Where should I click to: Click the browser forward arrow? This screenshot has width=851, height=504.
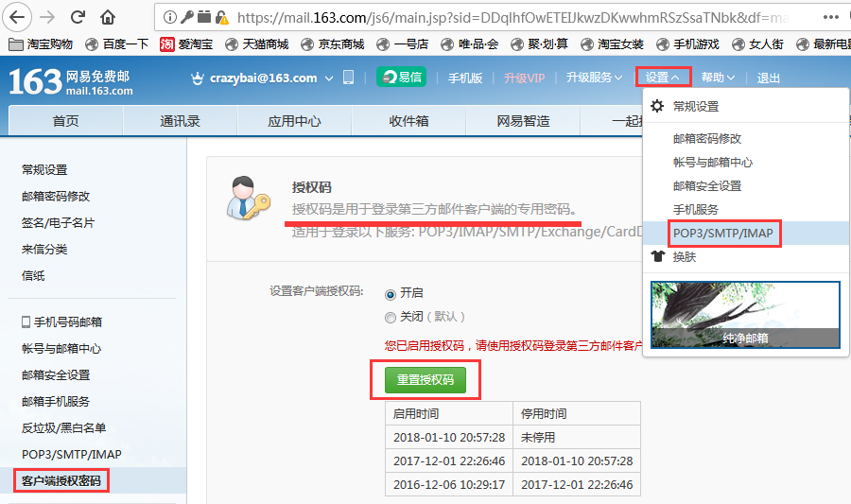pyautogui.click(x=47, y=17)
